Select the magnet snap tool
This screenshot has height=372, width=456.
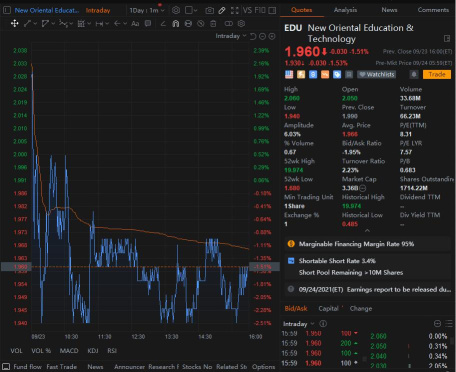click(176, 24)
